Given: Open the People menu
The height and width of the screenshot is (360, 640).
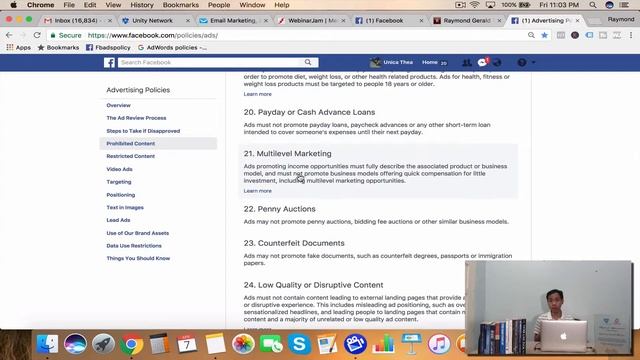Looking at the screenshot, I should click(219, 5).
